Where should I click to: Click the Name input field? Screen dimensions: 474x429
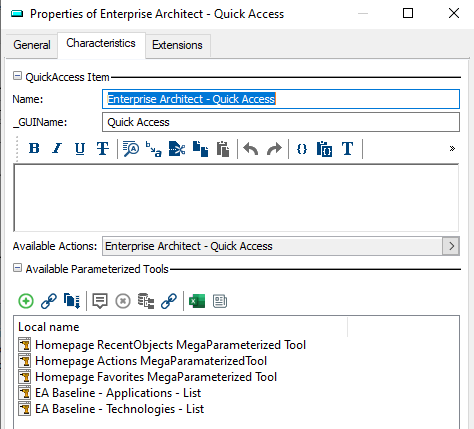pyautogui.click(x=281, y=99)
